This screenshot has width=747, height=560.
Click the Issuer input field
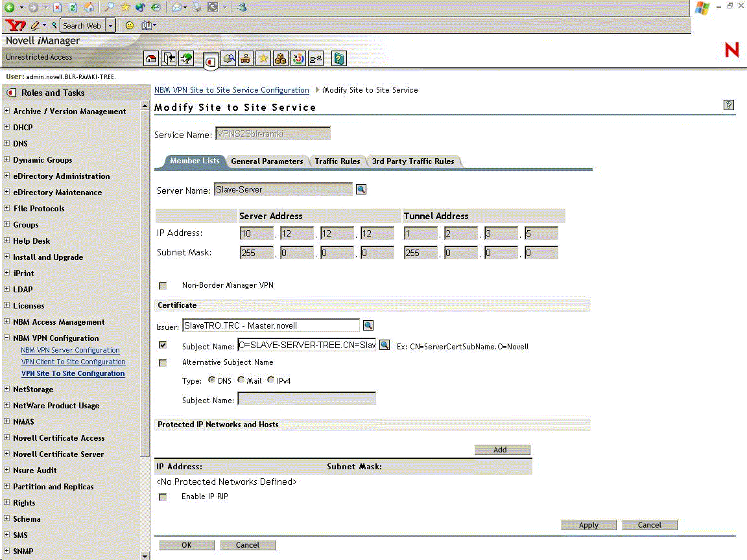tap(271, 325)
